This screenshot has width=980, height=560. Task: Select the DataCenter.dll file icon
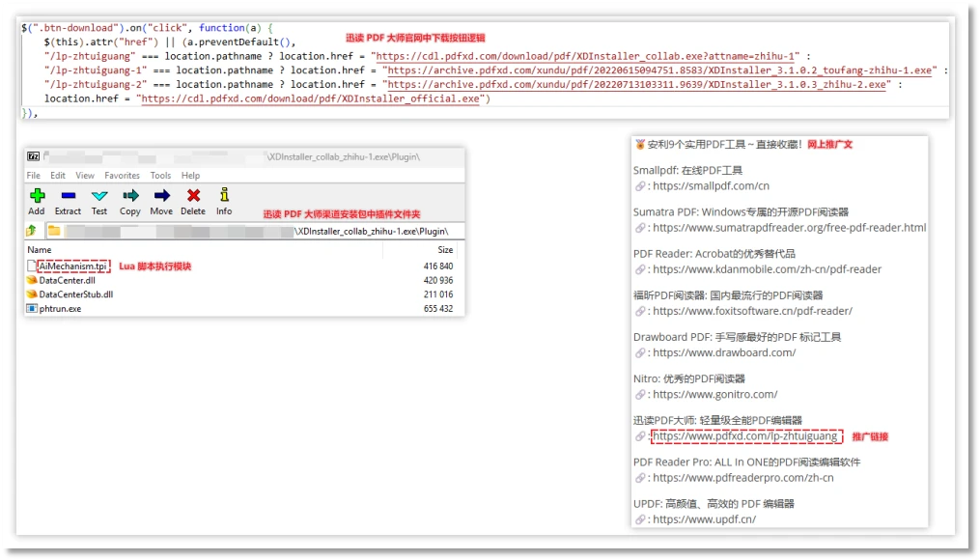click(x=32, y=280)
